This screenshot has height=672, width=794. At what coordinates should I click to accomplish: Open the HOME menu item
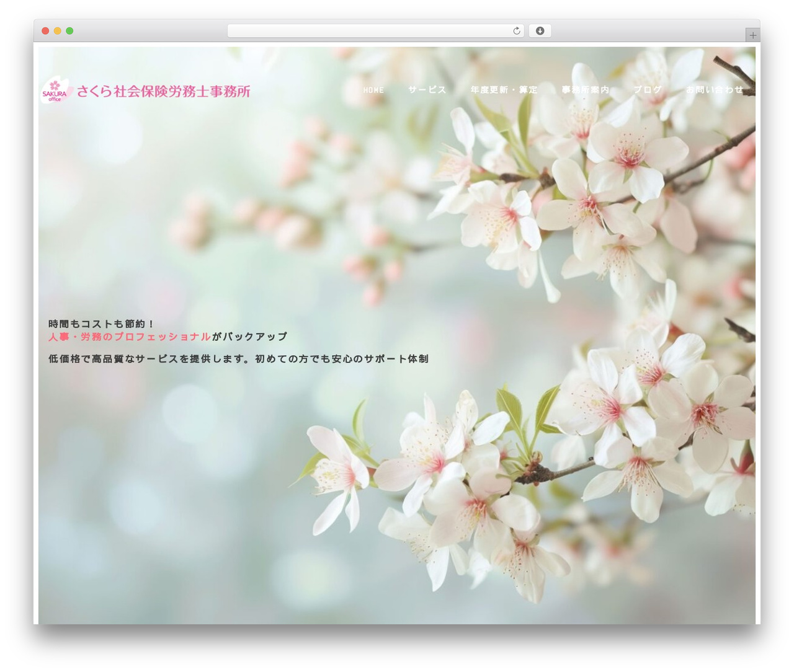(373, 90)
